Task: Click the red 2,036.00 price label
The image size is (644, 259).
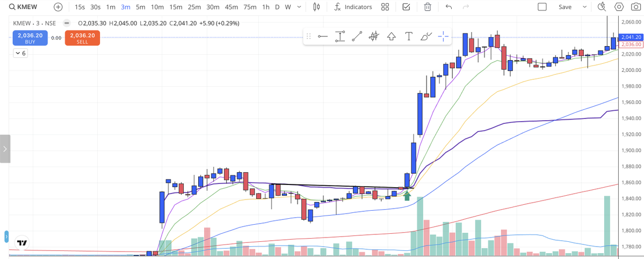Action: [632, 44]
